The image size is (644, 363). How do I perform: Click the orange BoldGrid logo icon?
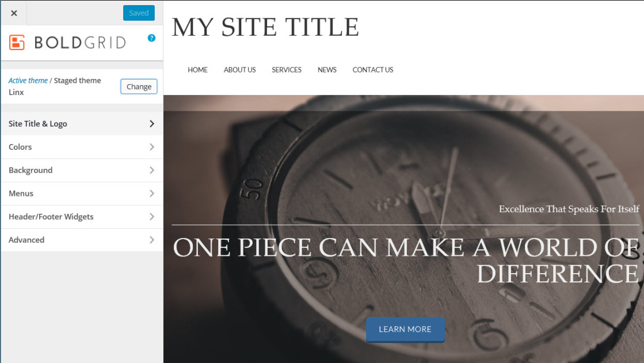17,42
